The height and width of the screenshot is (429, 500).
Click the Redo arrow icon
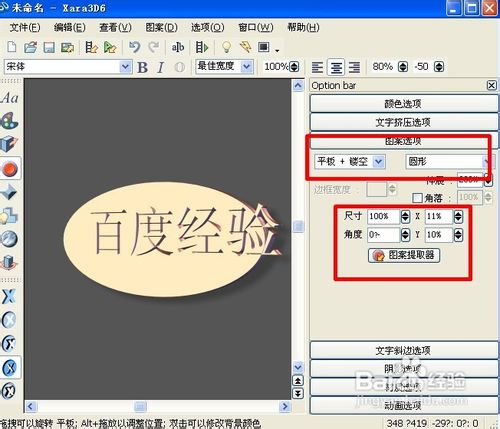point(153,47)
